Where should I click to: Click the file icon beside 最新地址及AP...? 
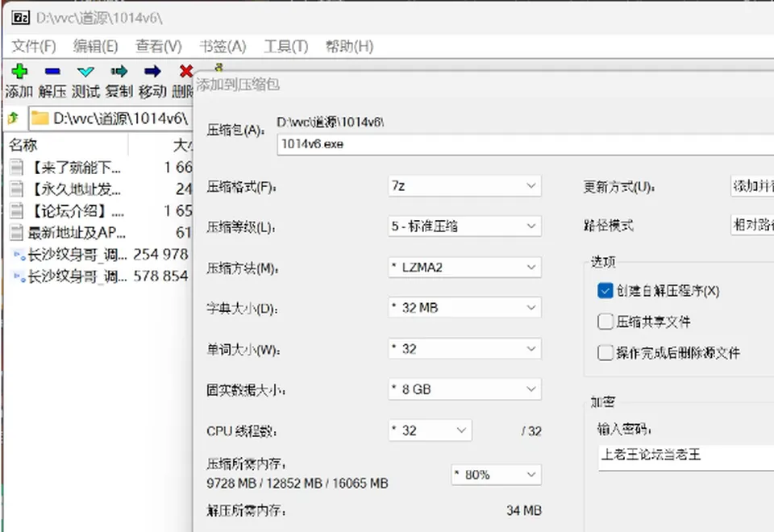(17, 232)
